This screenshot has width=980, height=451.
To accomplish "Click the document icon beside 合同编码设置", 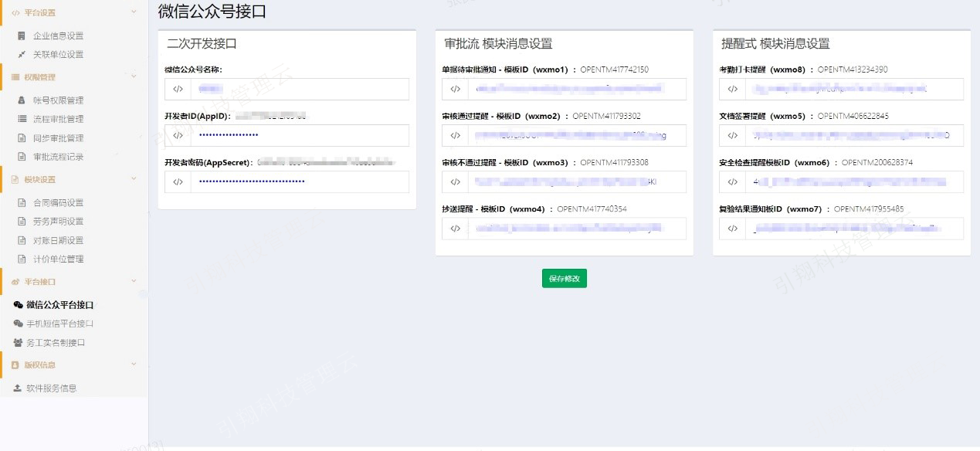I will tap(22, 203).
